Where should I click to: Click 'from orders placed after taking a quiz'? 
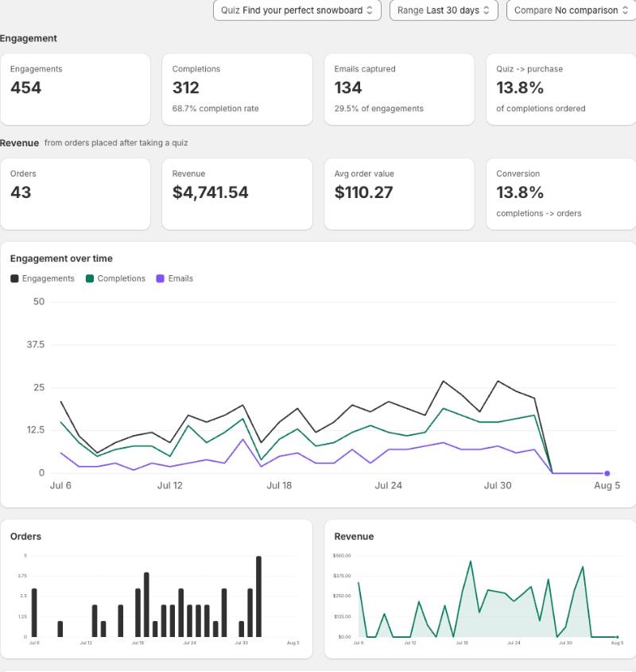pyautogui.click(x=116, y=143)
